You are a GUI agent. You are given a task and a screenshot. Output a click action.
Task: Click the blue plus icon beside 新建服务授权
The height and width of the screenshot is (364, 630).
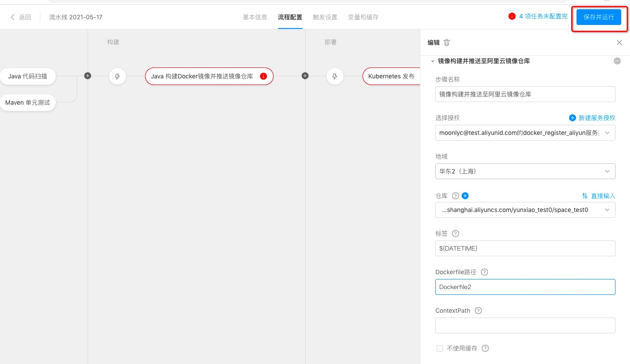(x=572, y=118)
